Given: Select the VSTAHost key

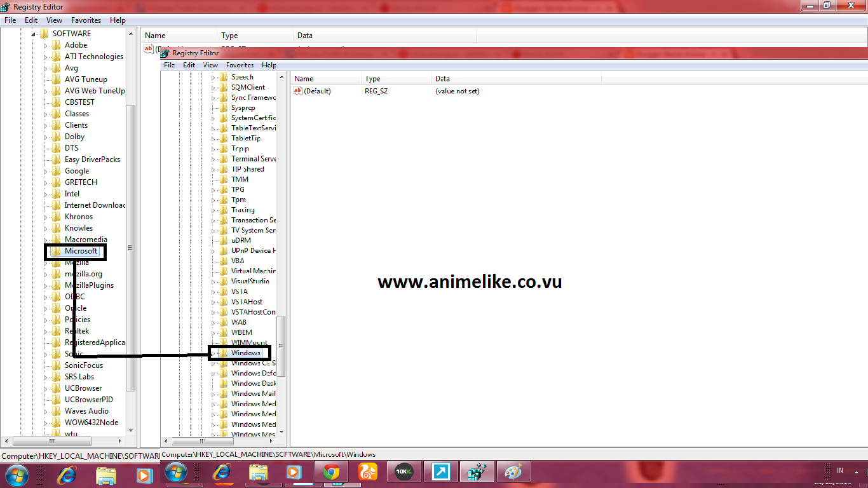Looking at the screenshot, I should pyautogui.click(x=247, y=302).
